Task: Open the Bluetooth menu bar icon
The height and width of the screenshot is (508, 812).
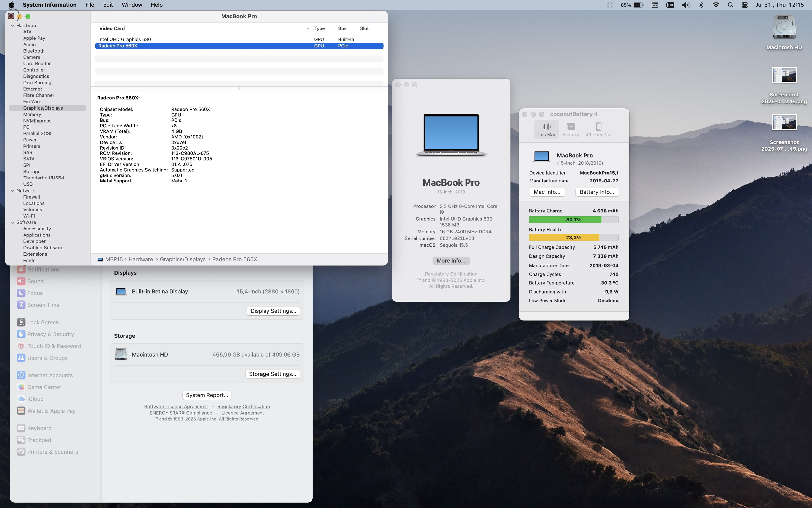Action: 701,5
